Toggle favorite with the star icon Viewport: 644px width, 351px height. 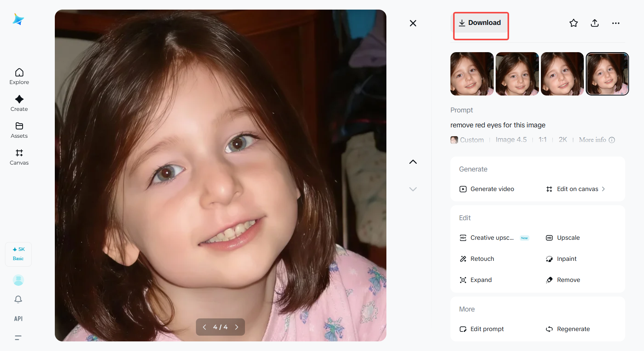[573, 23]
